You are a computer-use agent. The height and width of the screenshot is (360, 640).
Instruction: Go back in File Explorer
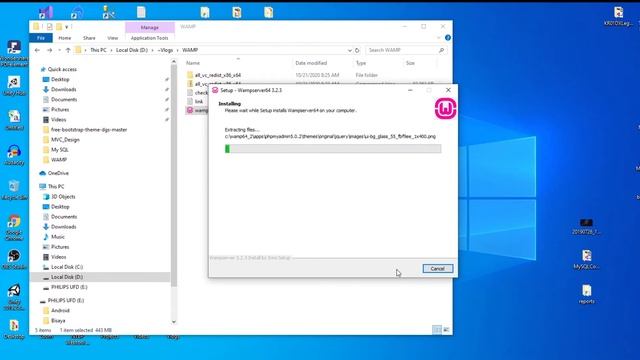coord(37,50)
